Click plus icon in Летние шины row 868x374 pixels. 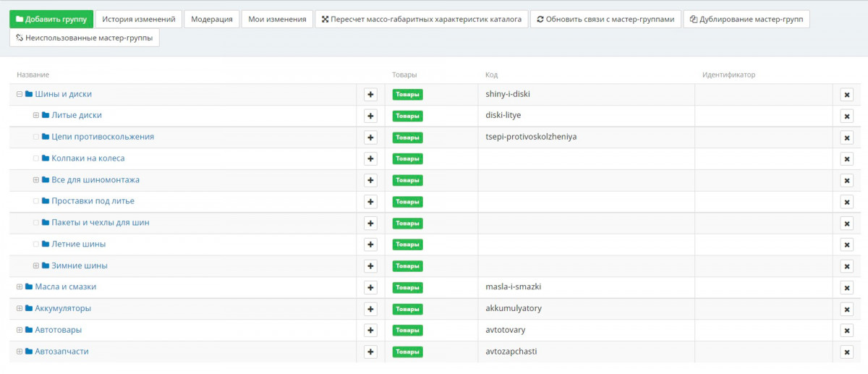[x=370, y=245]
